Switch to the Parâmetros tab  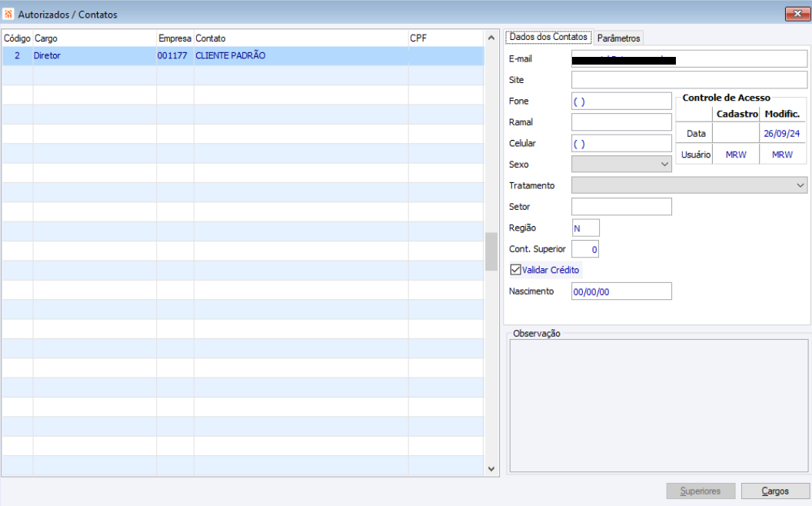coord(618,38)
